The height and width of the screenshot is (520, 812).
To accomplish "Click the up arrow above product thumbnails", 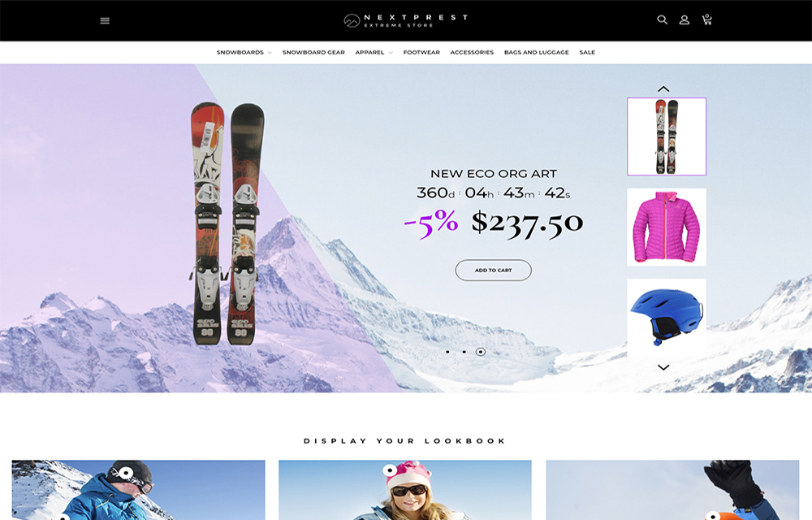I will click(x=663, y=89).
